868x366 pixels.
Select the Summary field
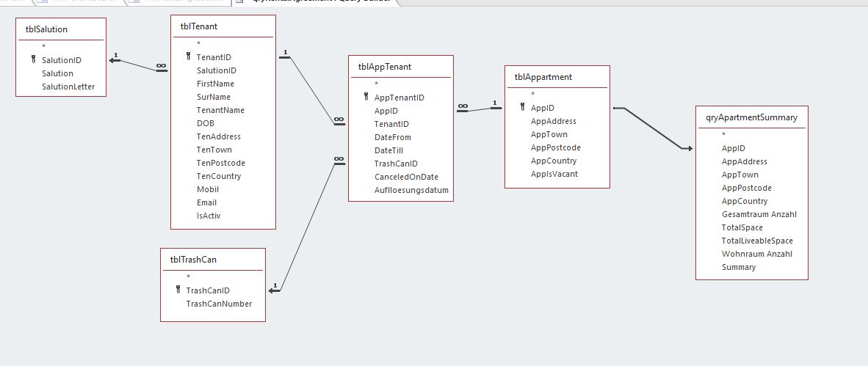click(x=739, y=267)
